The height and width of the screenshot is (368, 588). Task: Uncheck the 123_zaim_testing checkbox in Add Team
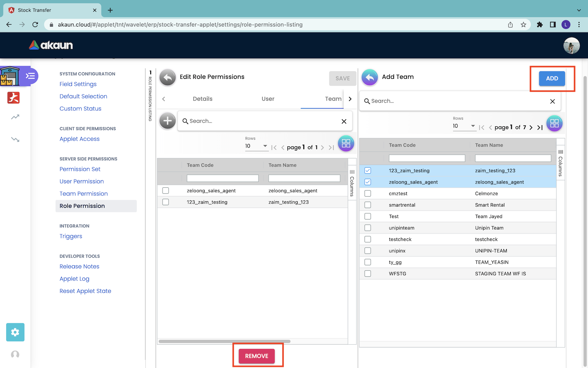click(368, 171)
